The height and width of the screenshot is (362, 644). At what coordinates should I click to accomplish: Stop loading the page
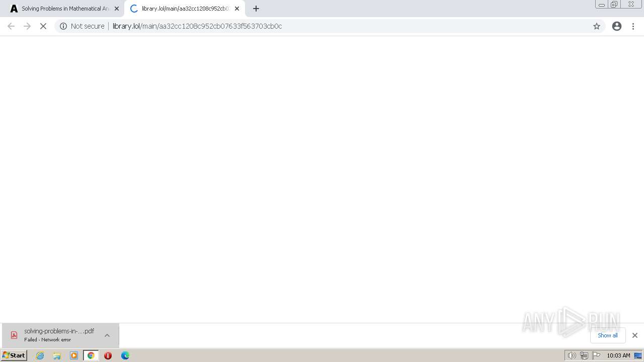[x=43, y=26]
